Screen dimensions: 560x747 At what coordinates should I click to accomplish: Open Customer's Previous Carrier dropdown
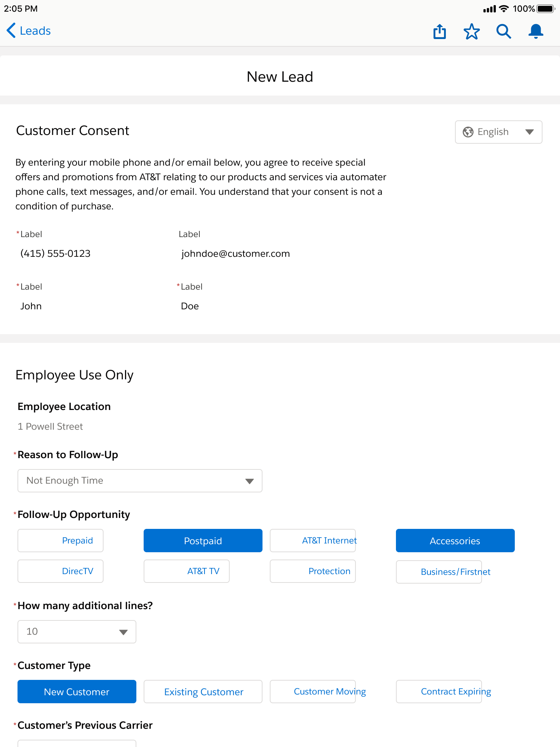(x=77, y=743)
